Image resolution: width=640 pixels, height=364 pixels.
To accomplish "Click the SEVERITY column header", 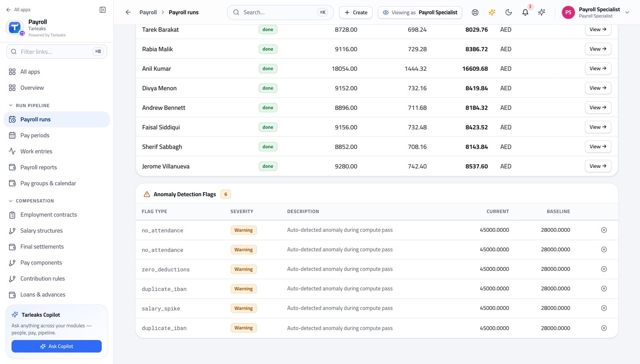I will [x=242, y=211].
